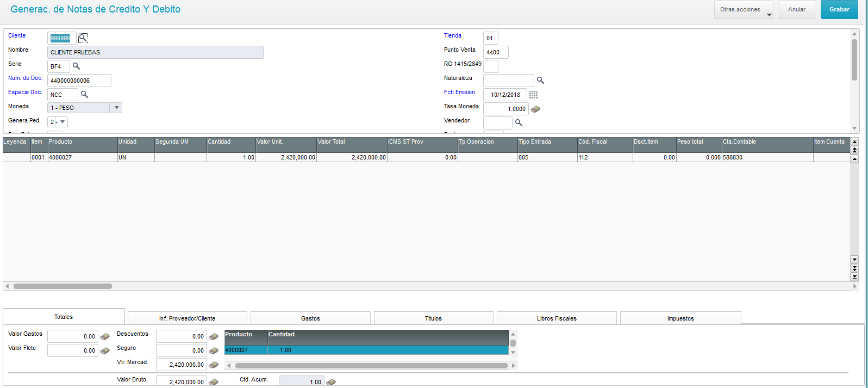Click Valor Flete calculator icon
Viewport: 868px width, 388px height.
(x=105, y=350)
